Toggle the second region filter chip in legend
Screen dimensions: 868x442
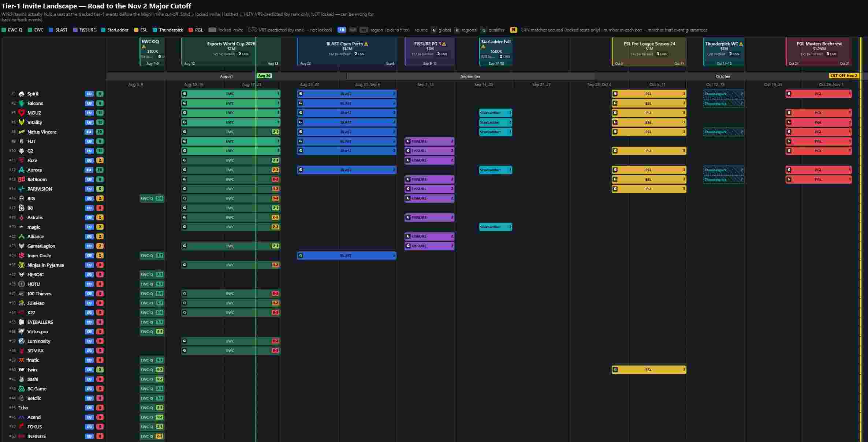[353, 30]
